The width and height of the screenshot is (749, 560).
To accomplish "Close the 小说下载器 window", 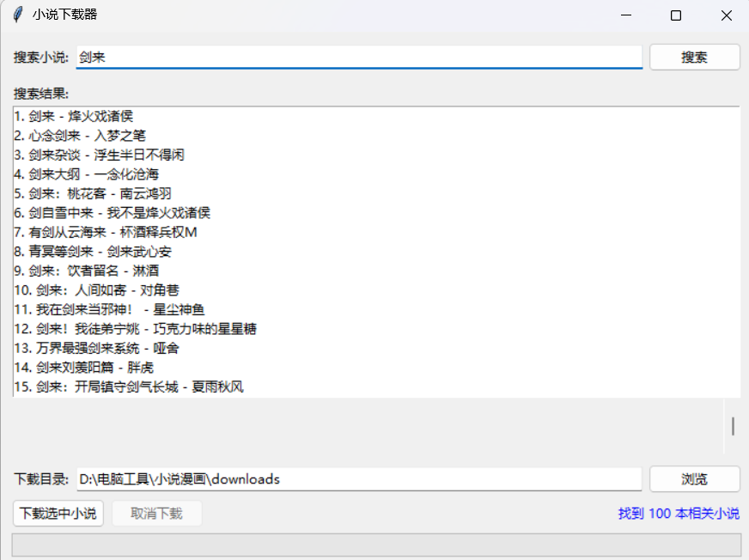I will click(x=727, y=15).
